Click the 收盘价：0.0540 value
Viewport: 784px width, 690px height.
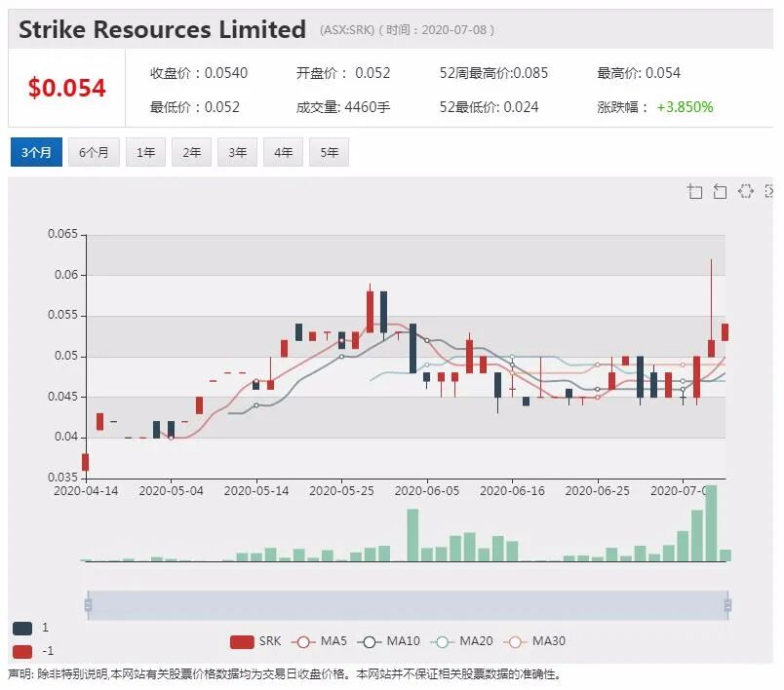point(199,73)
